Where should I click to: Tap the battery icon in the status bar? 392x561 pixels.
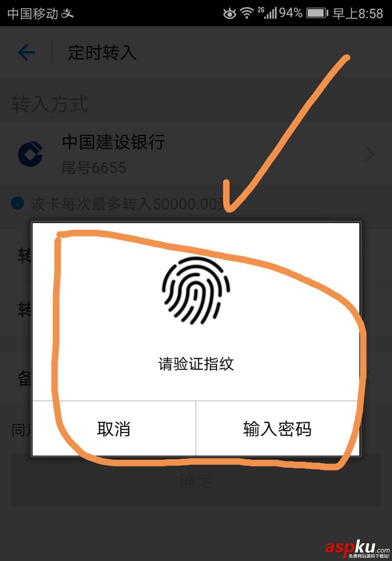tap(317, 13)
